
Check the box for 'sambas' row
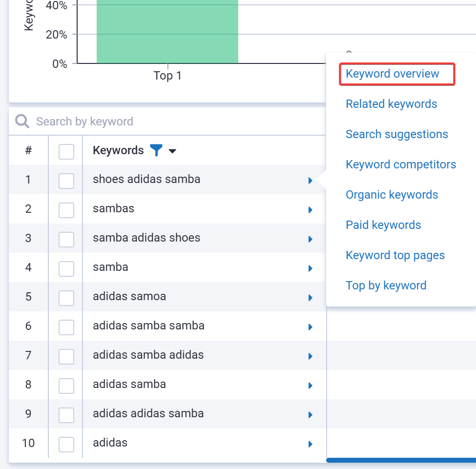tap(66, 210)
